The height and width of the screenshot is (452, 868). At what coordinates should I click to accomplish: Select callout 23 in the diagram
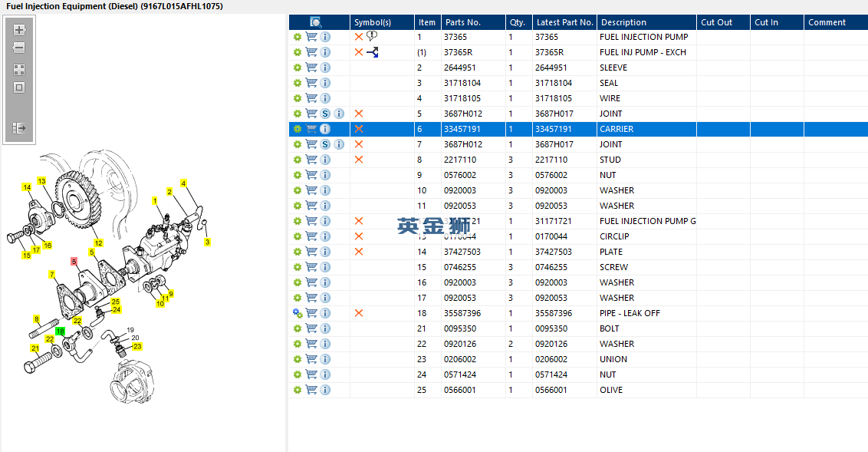coord(137,347)
